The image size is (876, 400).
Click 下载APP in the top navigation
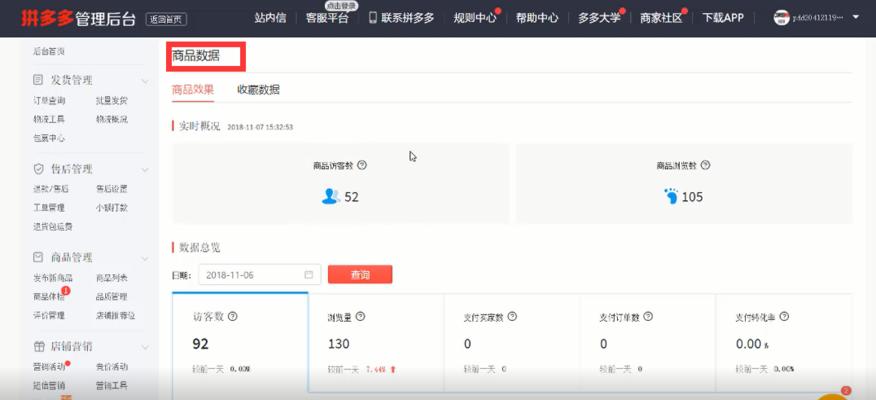[x=723, y=18]
